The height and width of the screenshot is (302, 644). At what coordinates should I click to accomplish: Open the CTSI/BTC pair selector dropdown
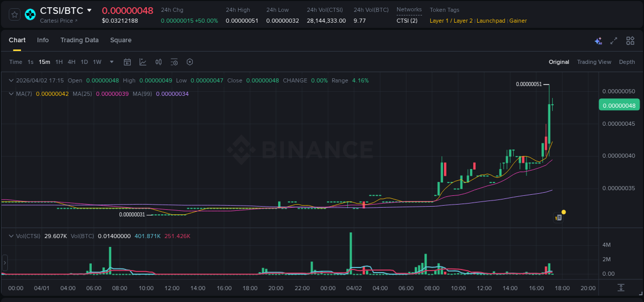click(x=89, y=10)
